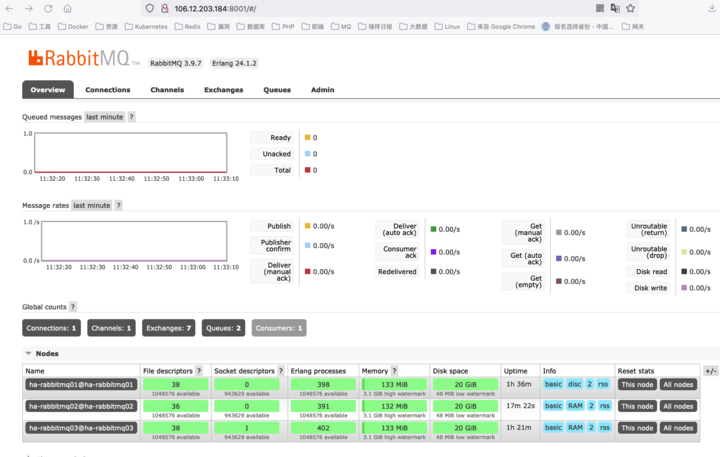Open the downloads arrow icon
Screen dimensions: 720x457
click(712, 8)
